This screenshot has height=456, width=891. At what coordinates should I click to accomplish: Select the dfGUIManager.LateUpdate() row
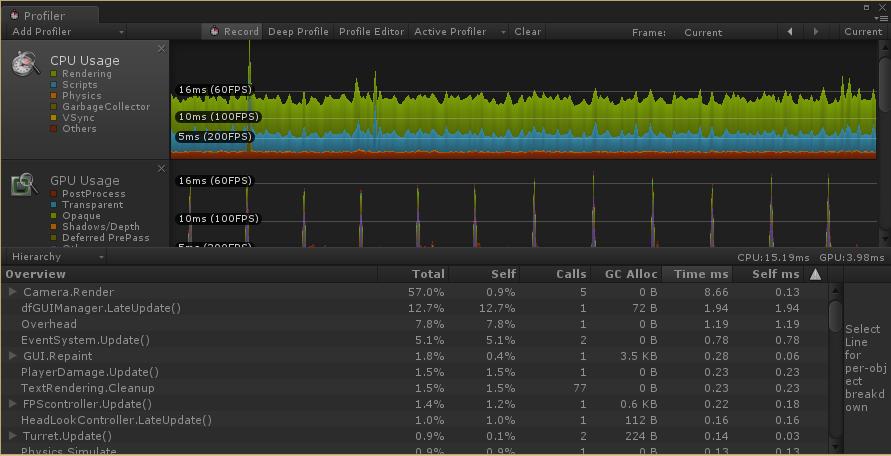click(415, 308)
